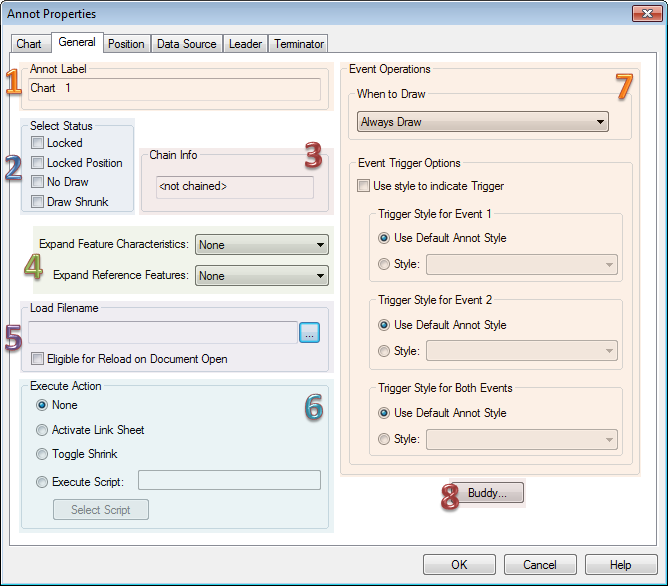Switch to the Data Source tab
This screenshot has width=668, height=586.
[x=186, y=44]
